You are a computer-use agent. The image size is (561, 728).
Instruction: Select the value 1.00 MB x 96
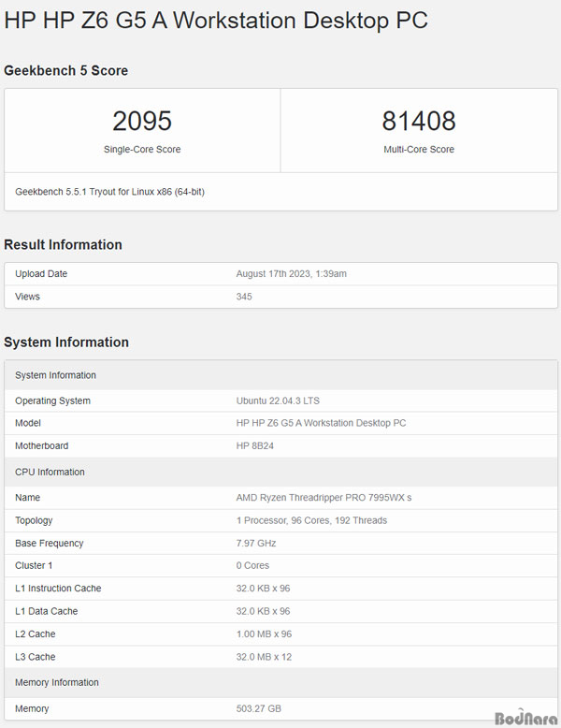click(264, 633)
